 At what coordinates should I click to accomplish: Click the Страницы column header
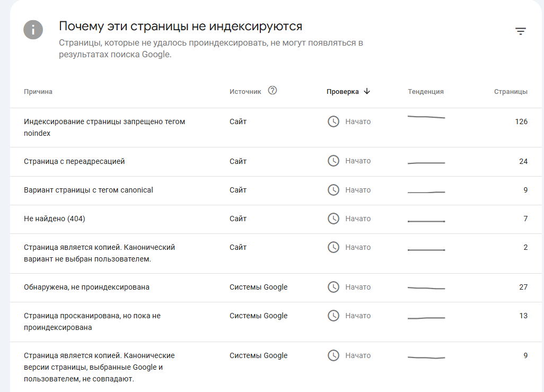(511, 92)
